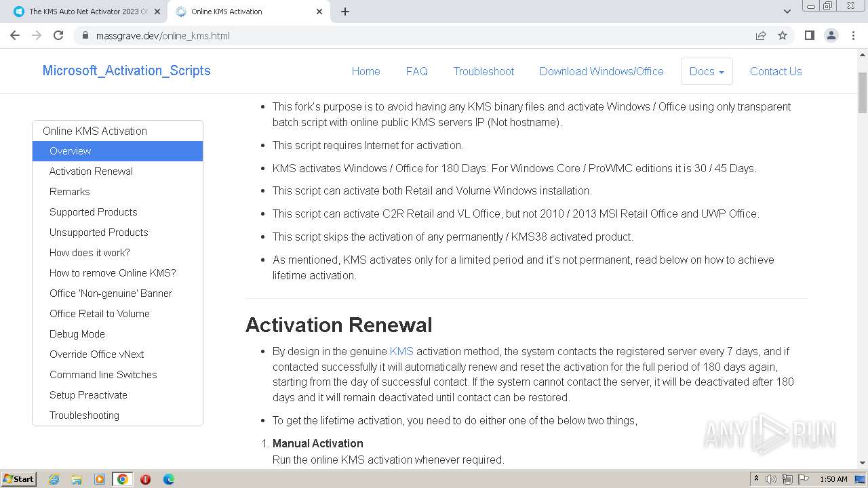Open the browser side panel icon
The height and width of the screenshot is (488, 868).
pyautogui.click(x=809, y=35)
